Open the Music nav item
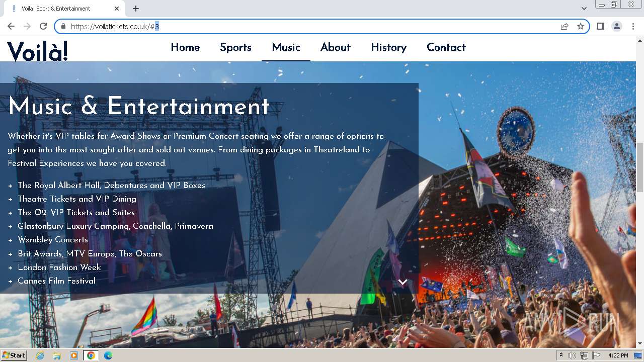 tap(286, 47)
